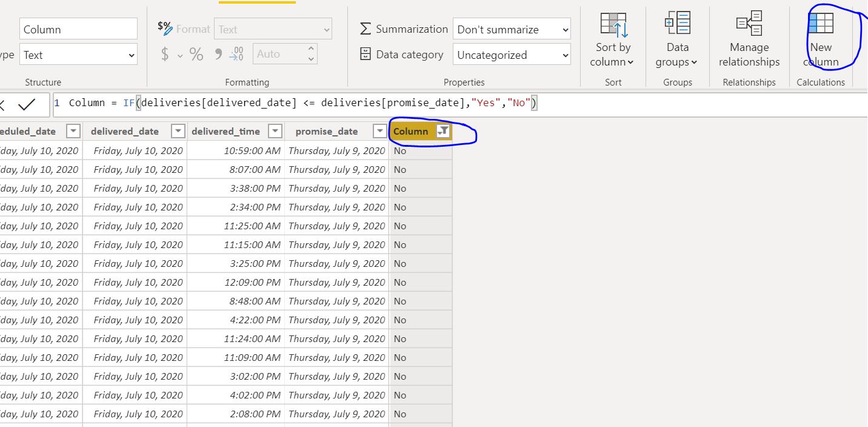Select the Column header label
This screenshot has width=868, height=427.
click(x=410, y=131)
